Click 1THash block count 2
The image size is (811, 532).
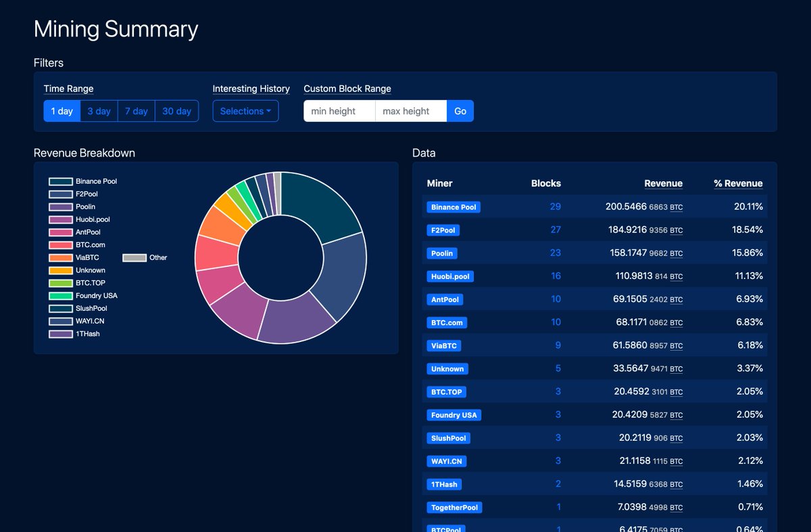point(558,483)
